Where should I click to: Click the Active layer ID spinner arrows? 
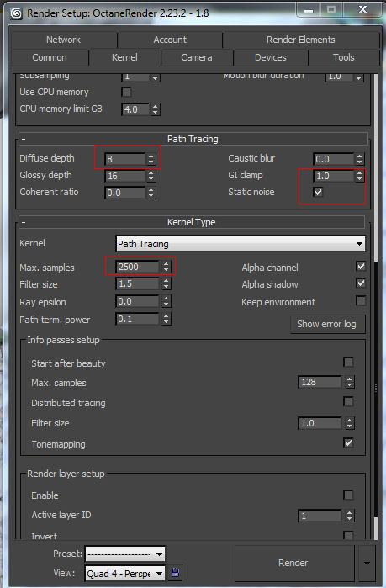tap(349, 516)
